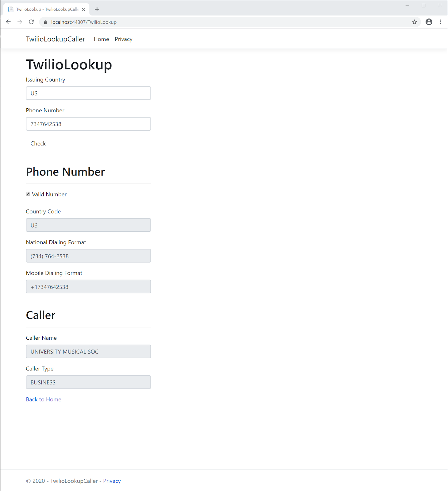Viewport: 448px width, 491px height.
Task: Open a new tab with plus icon
Action: pyautogui.click(x=97, y=9)
